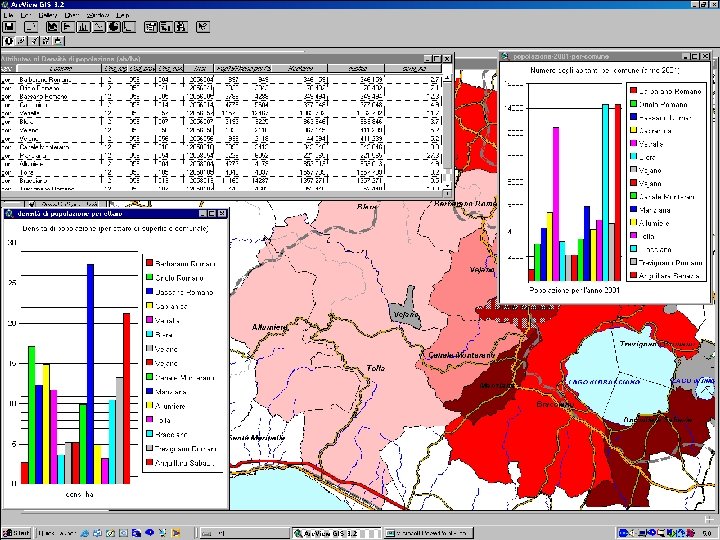Open the Chart menu
Screen dimensions: 720x540
tap(72, 15)
